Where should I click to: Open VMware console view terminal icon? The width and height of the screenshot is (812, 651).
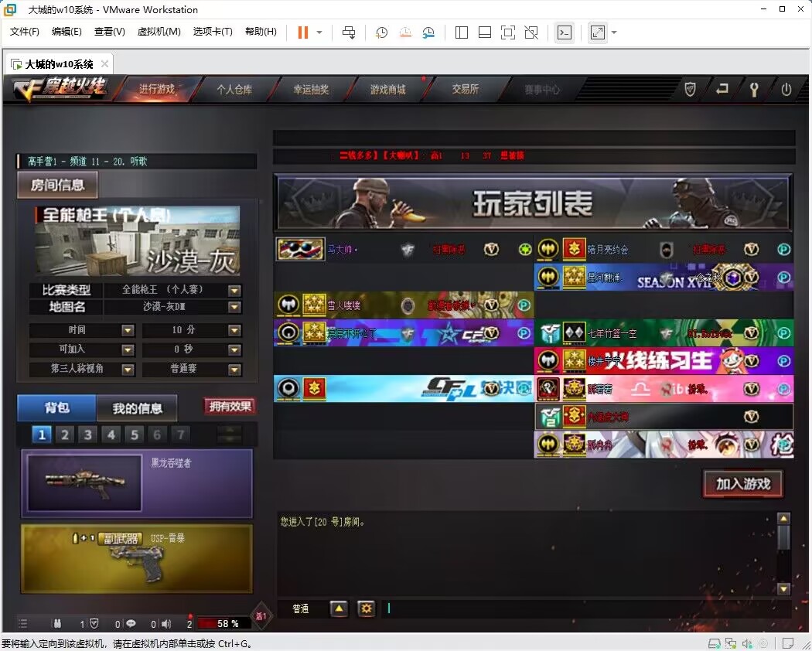[565, 32]
